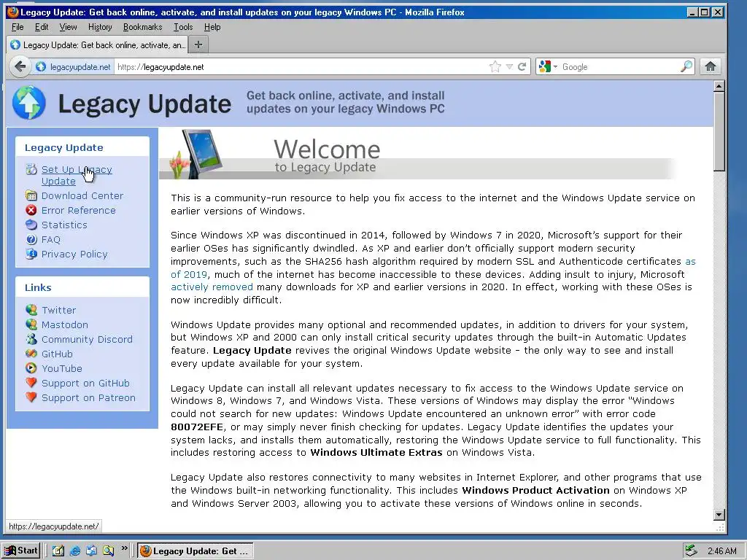This screenshot has height=560, width=747.
Task: Click the Community Discord people icon
Action: pyautogui.click(x=31, y=340)
